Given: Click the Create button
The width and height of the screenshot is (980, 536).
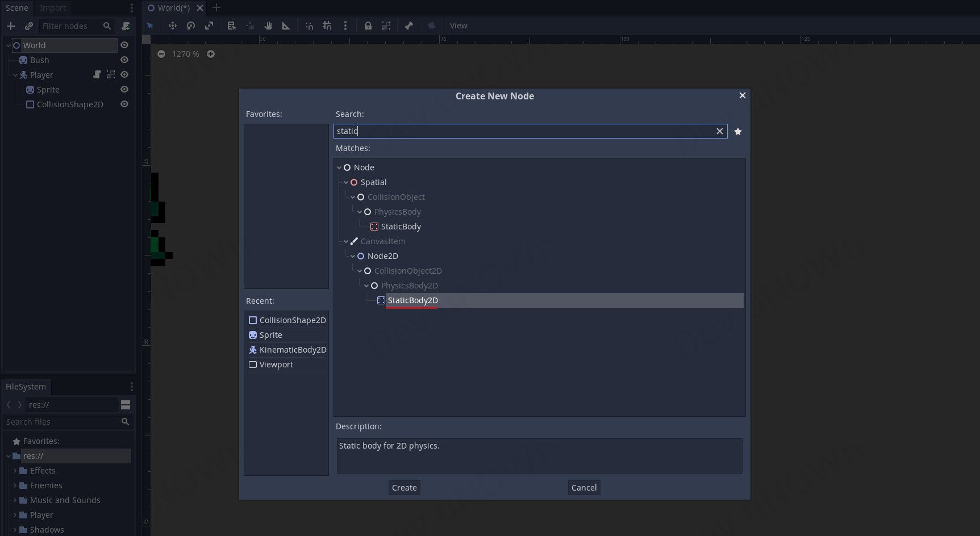Looking at the screenshot, I should (x=404, y=488).
